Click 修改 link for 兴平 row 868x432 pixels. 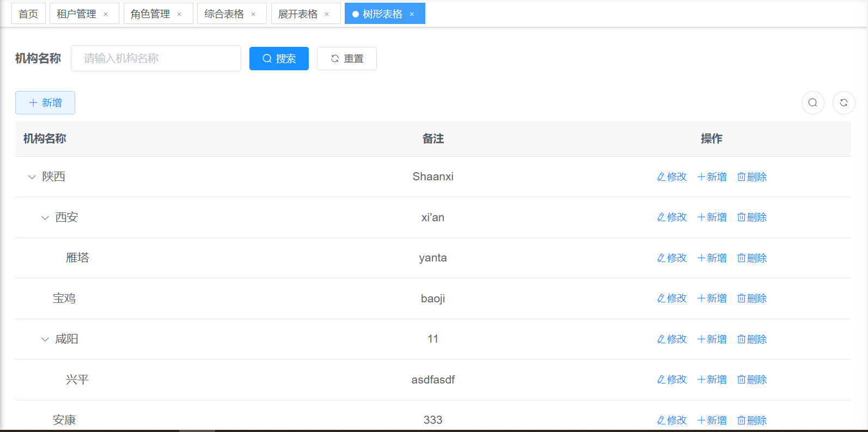pos(671,379)
